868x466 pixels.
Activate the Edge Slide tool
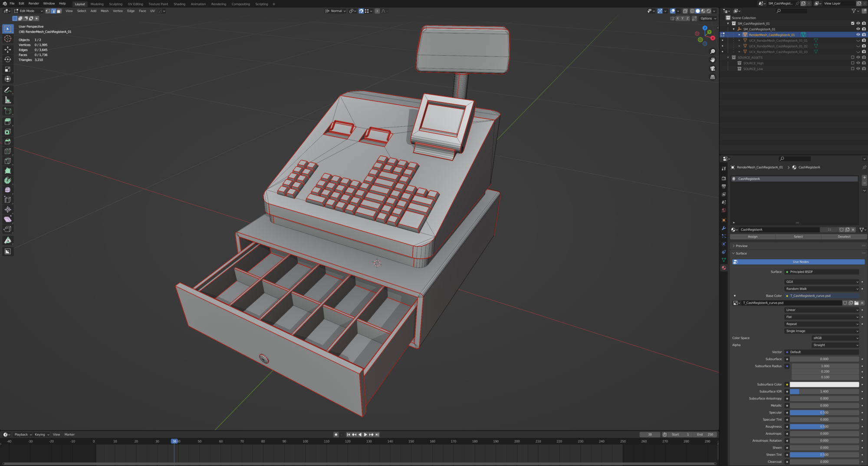pos(8,200)
